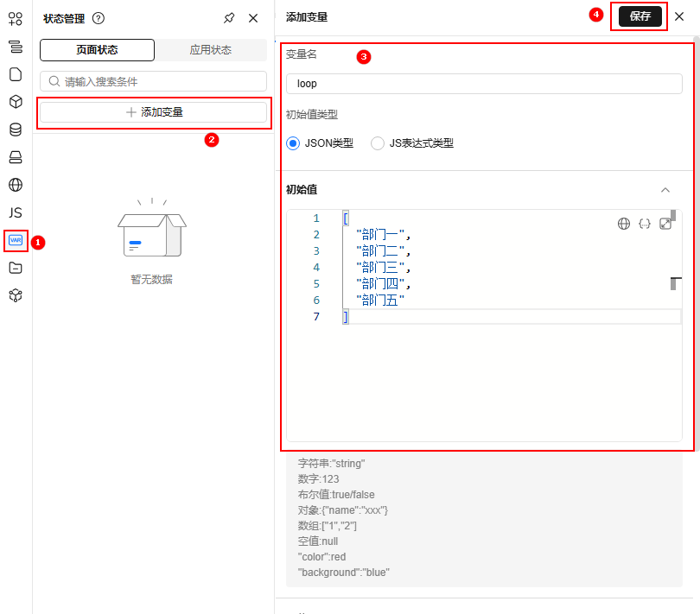Click the help icon beside 状态管理
Viewport: 700px width, 614px height.
[99, 18]
